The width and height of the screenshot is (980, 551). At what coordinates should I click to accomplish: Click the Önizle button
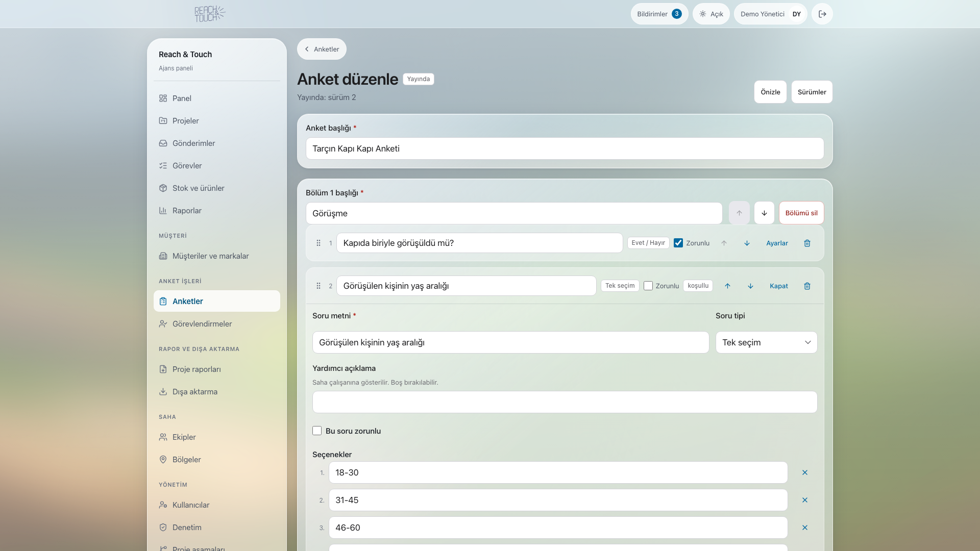click(770, 92)
